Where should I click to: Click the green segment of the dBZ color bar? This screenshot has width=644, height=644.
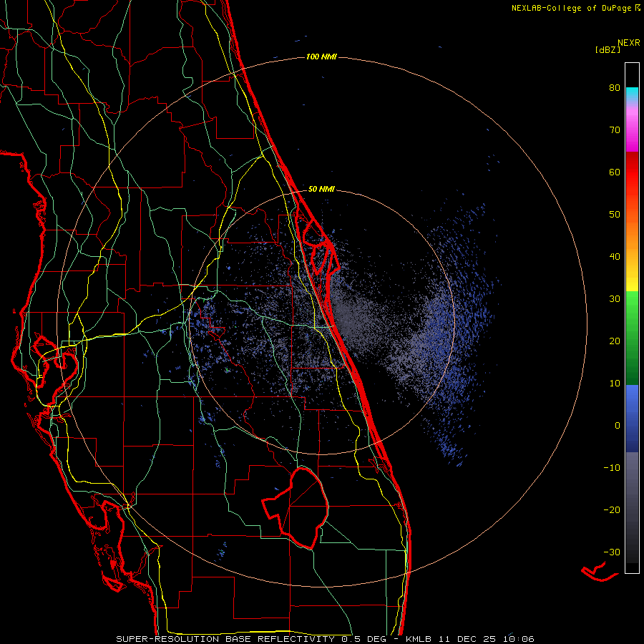click(632, 338)
